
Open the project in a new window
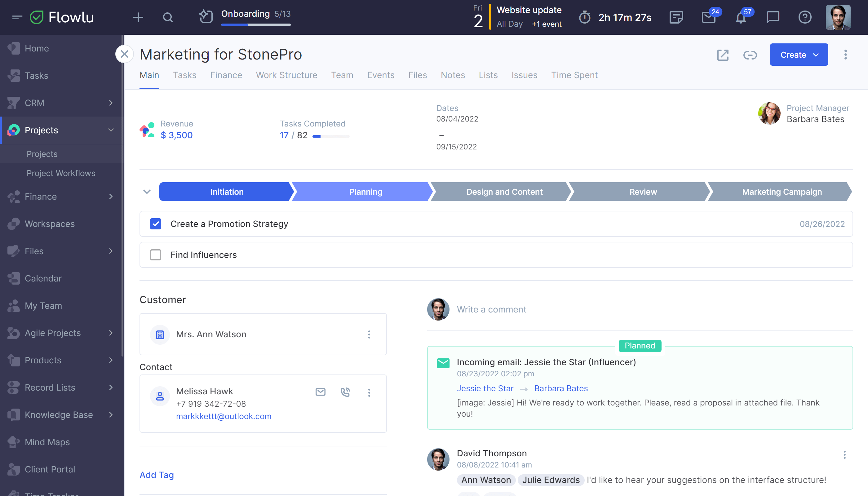(x=723, y=55)
